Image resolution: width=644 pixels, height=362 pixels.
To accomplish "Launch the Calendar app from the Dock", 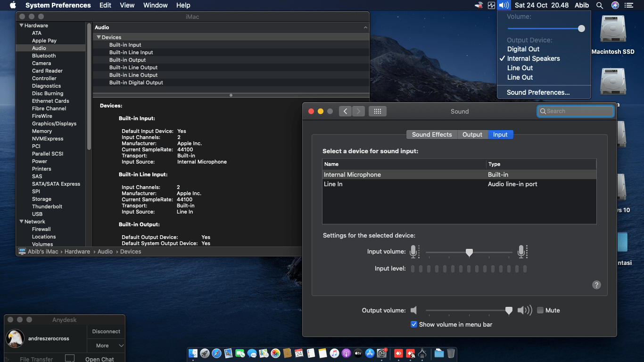I will click(x=299, y=353).
